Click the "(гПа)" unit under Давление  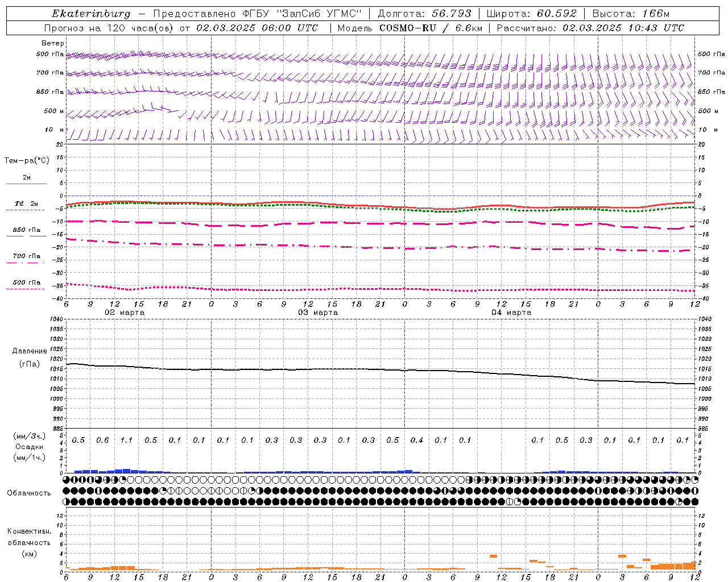pyautogui.click(x=30, y=364)
